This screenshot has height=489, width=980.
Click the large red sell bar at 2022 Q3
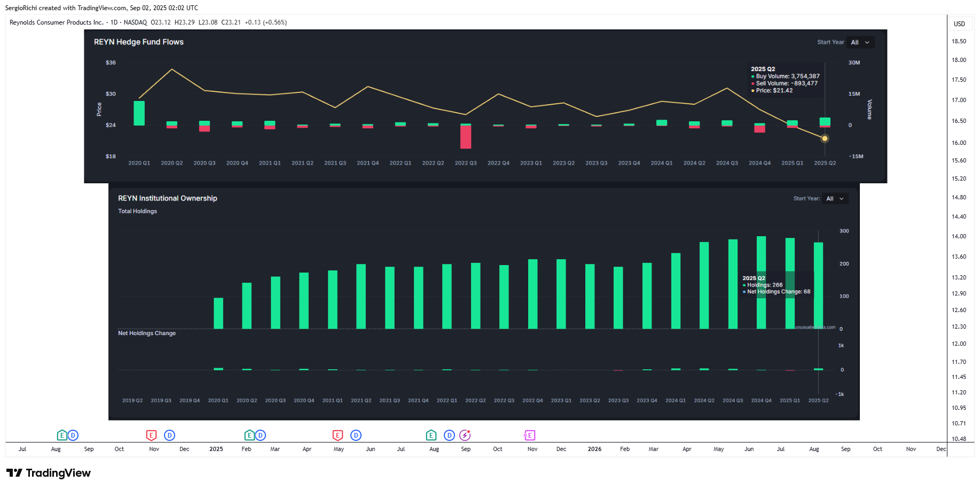[x=466, y=137]
